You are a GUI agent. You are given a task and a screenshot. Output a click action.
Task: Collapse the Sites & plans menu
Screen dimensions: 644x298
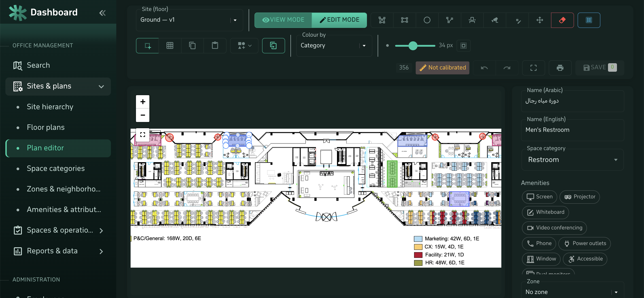[58, 86]
